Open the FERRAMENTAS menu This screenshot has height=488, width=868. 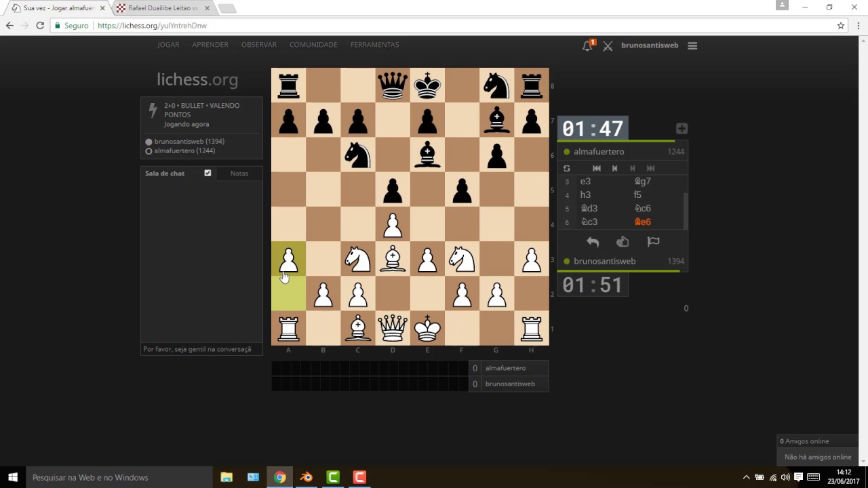tap(374, 45)
